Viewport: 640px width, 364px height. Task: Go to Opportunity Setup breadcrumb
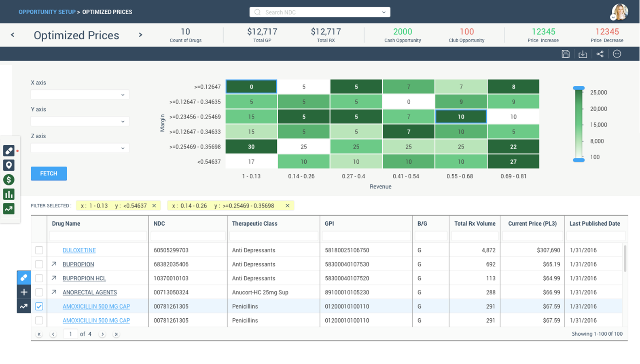click(x=47, y=12)
